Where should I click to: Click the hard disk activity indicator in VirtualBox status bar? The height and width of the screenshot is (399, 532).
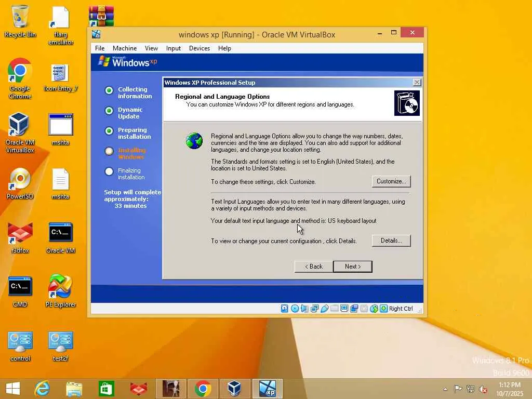(x=284, y=309)
